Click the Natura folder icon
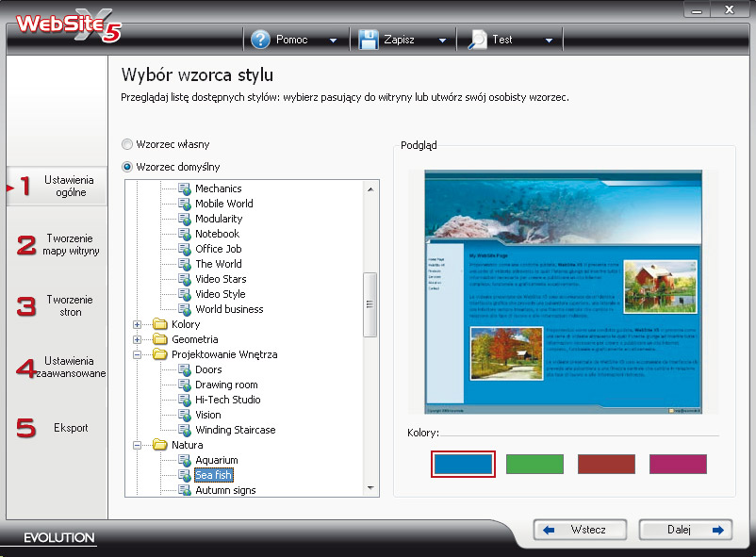Image resolution: width=756 pixels, height=557 pixels. tap(159, 445)
